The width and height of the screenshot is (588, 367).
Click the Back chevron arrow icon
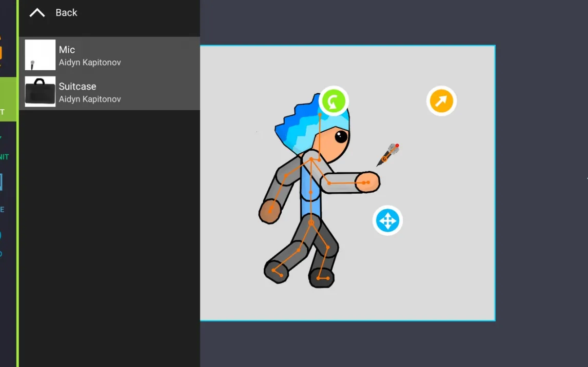click(x=37, y=13)
